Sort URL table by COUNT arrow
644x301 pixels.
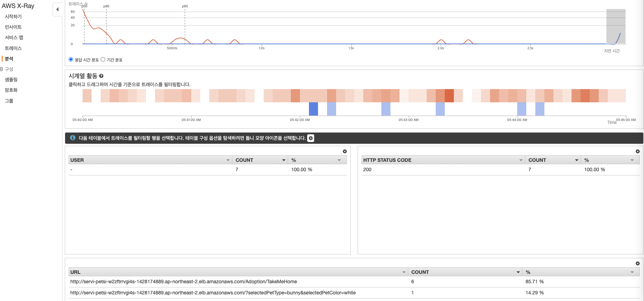click(518, 272)
